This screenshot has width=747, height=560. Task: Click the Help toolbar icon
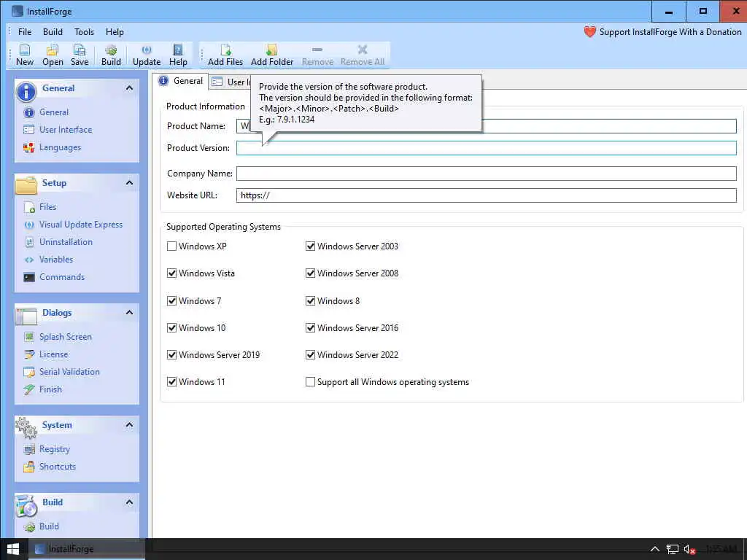(x=178, y=55)
